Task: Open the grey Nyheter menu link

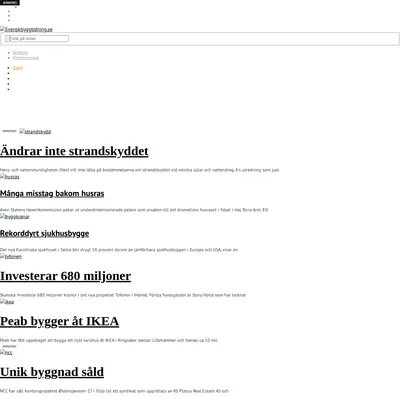Action: point(20,53)
